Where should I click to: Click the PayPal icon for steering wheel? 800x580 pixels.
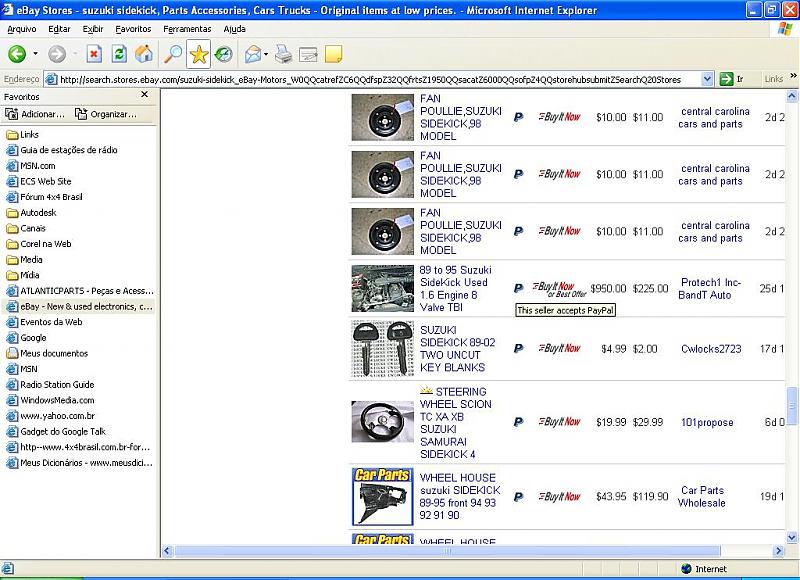pyautogui.click(x=518, y=422)
